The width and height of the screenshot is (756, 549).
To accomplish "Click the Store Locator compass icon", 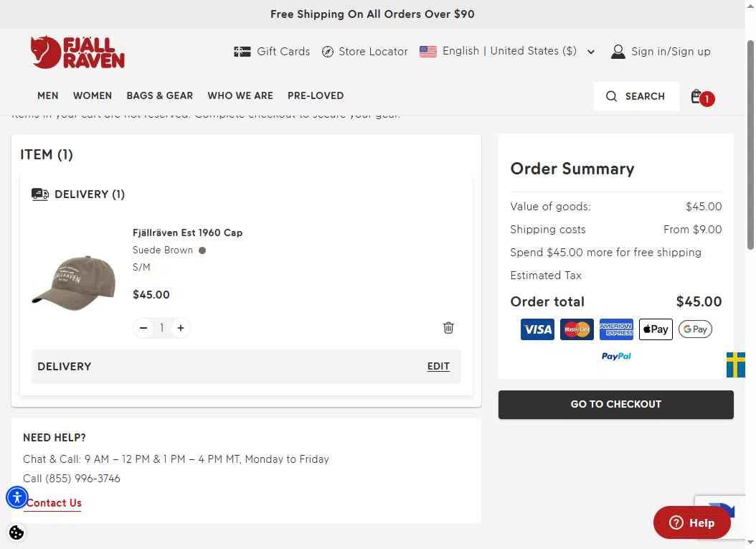I will 327,52.
